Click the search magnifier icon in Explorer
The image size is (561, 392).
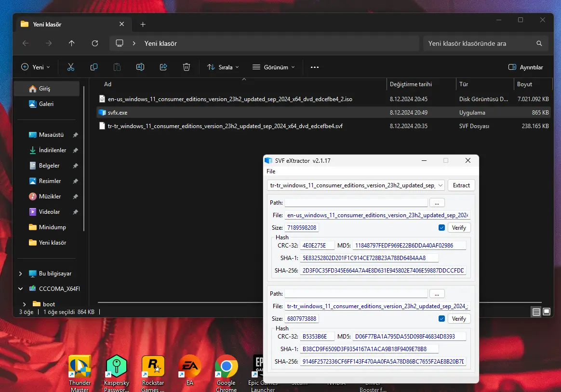coord(539,43)
